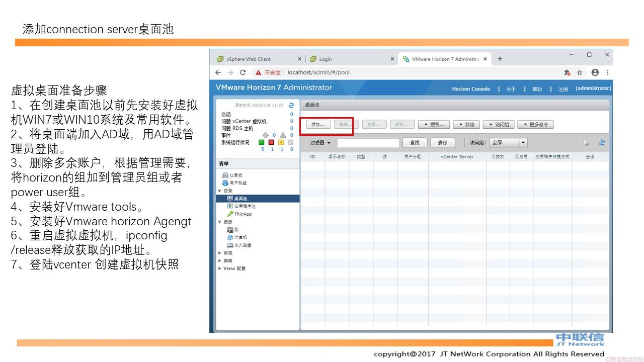Click the gray unknown health status icon
The width and height of the screenshot is (644, 362).
(291, 142)
